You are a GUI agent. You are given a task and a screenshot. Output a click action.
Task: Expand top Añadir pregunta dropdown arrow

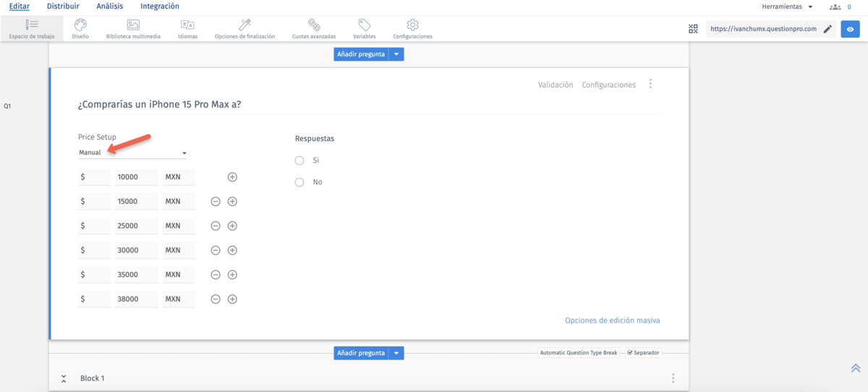396,54
